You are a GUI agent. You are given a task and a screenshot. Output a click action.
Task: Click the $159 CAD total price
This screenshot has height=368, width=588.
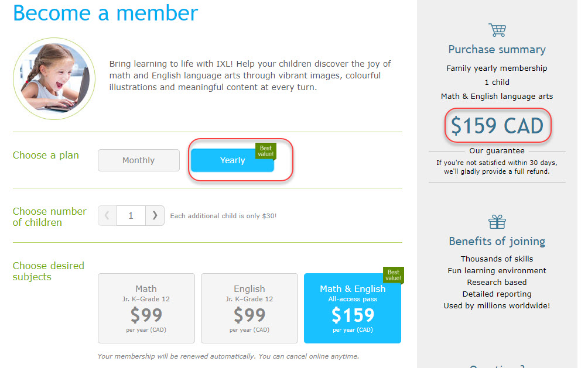click(497, 126)
